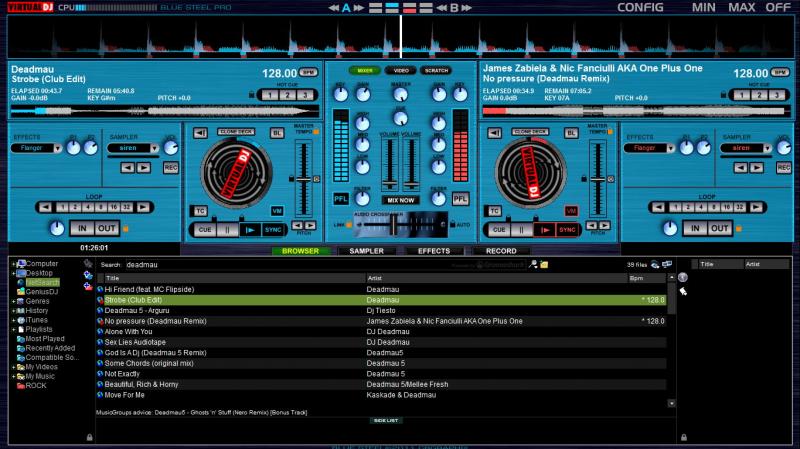
Task: Sync the right deck tempo
Action: tap(567, 230)
